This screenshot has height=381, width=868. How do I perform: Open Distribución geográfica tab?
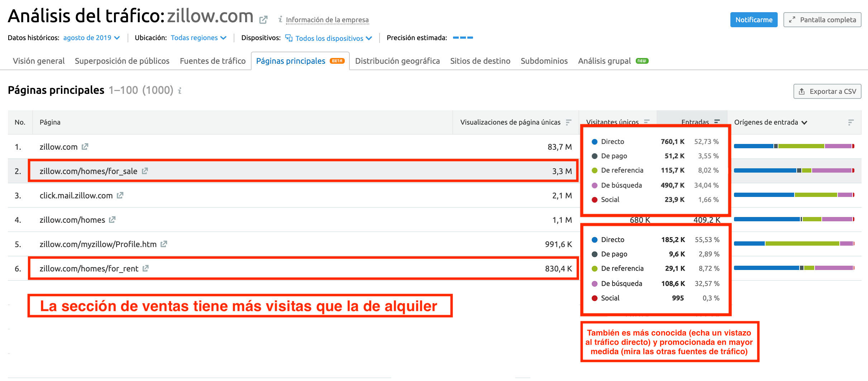click(397, 61)
